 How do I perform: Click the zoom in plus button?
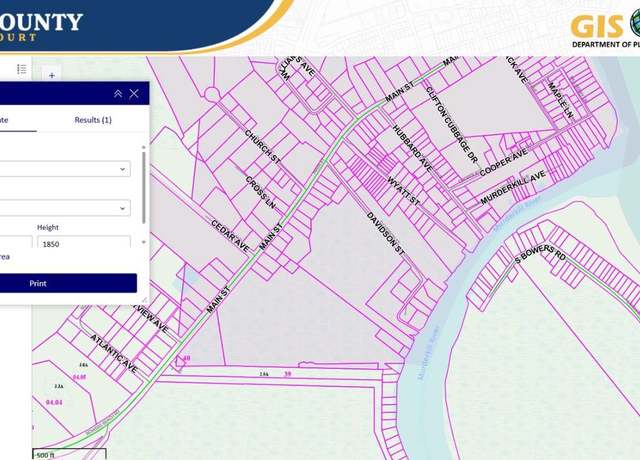[52, 75]
